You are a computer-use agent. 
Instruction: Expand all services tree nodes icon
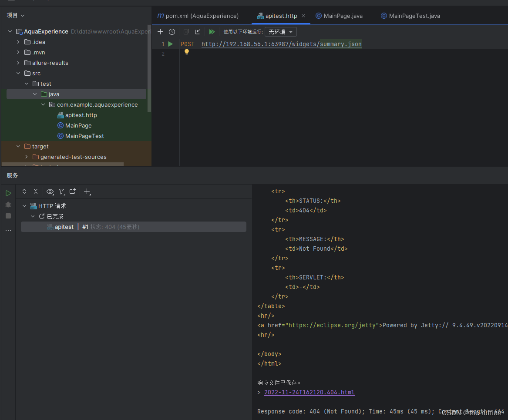(x=24, y=192)
